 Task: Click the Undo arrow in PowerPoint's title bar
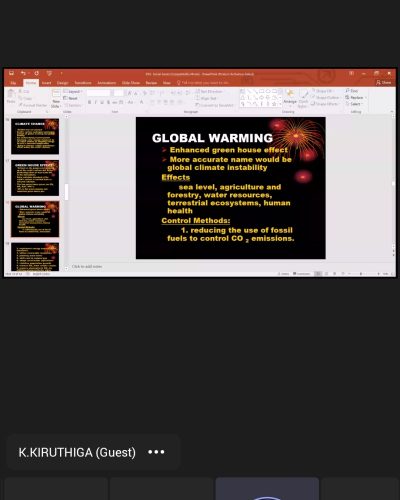tap(23, 73)
